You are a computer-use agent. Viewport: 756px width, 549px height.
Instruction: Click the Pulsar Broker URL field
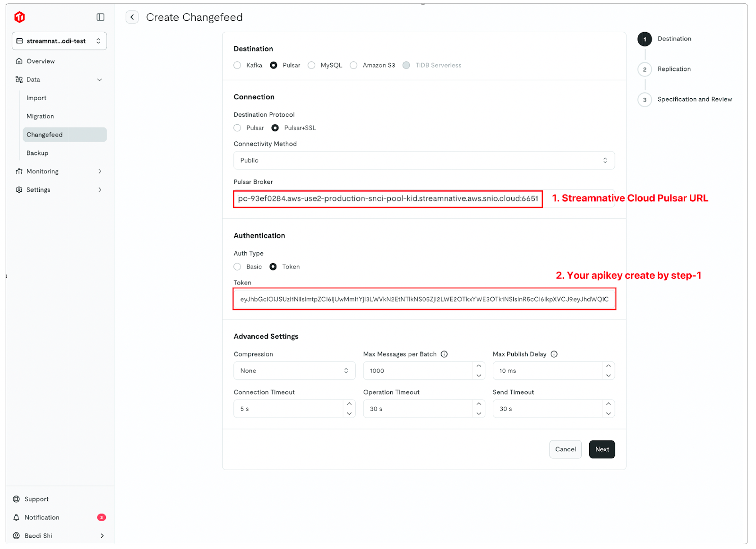click(387, 199)
